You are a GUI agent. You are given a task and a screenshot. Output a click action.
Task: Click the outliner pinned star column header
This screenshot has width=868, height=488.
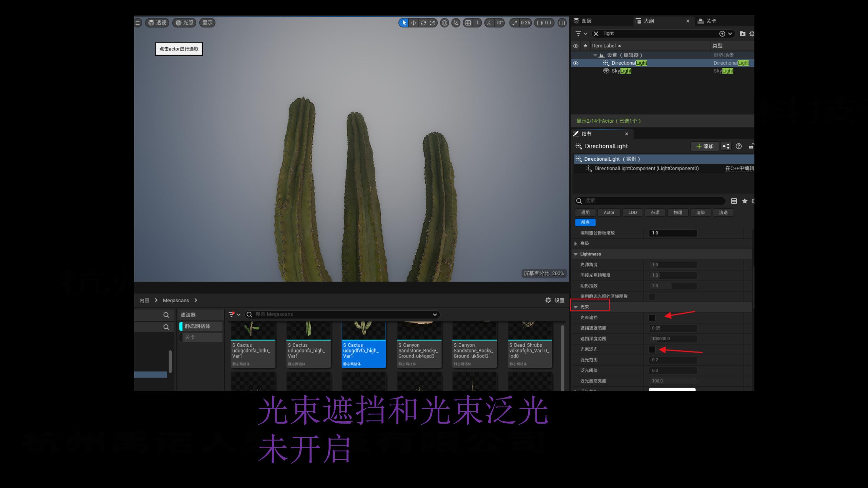point(585,46)
